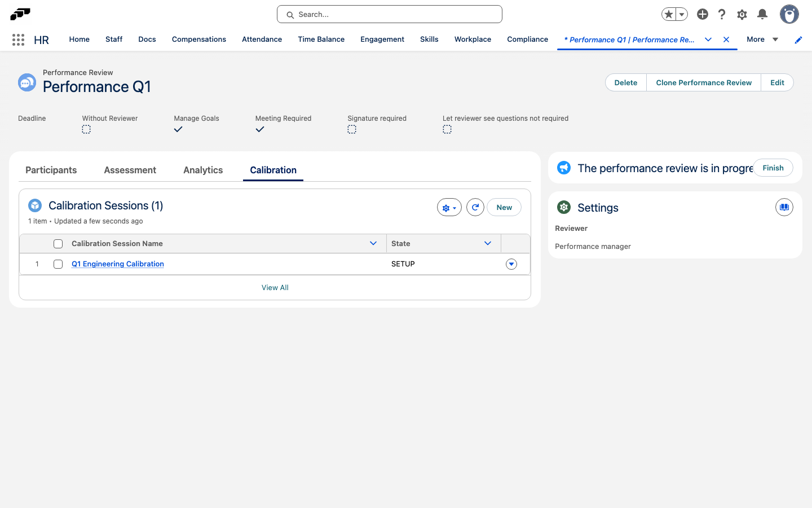Go to Home in navigation

(80, 40)
